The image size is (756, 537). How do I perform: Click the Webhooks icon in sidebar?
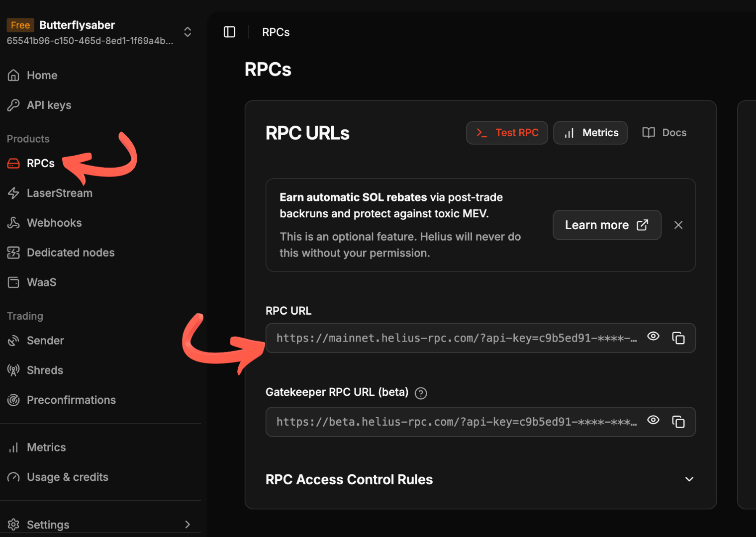(x=13, y=223)
